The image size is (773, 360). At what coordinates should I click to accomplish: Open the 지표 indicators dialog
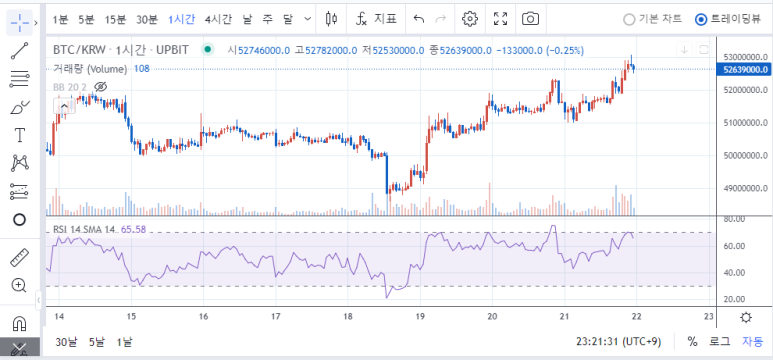[x=377, y=19]
